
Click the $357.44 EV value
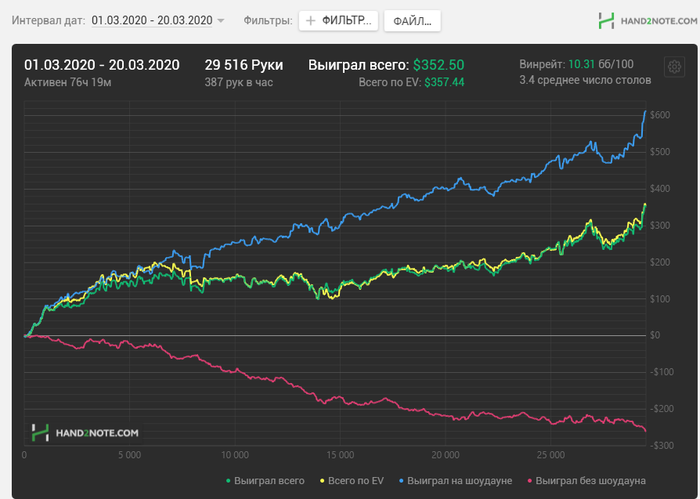pyautogui.click(x=444, y=82)
